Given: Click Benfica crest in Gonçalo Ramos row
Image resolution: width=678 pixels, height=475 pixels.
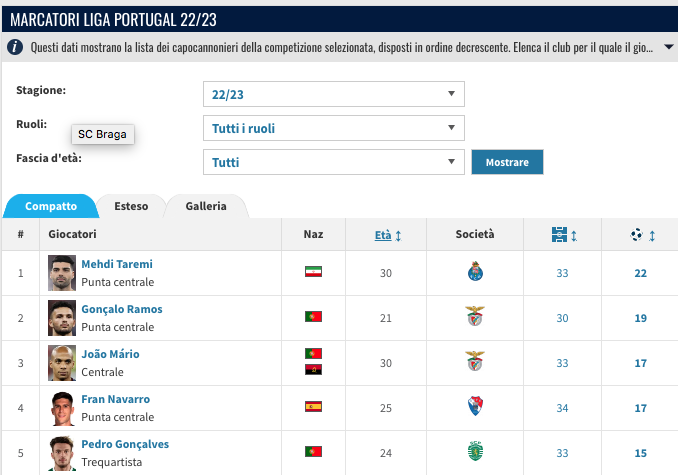Looking at the screenshot, I should click(475, 316).
